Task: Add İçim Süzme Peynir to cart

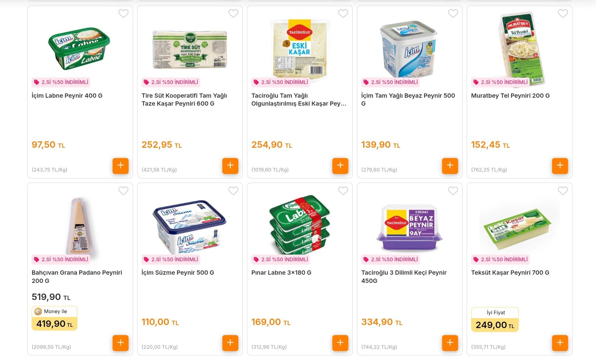Action: point(230,343)
